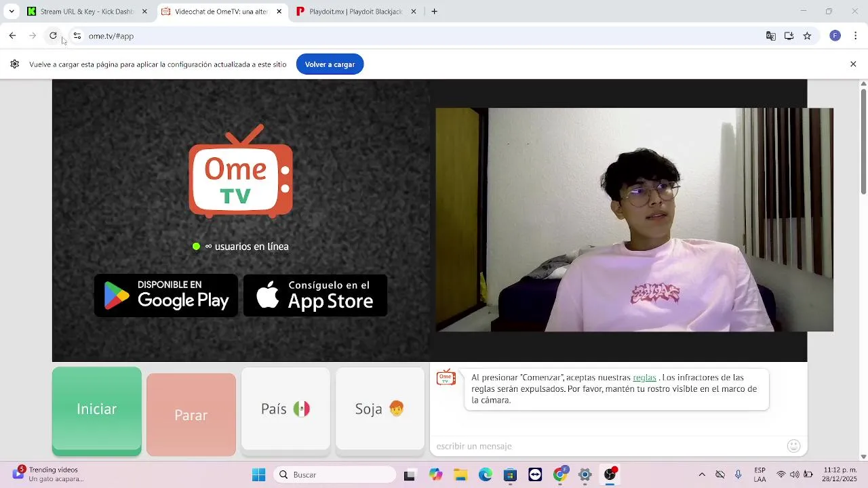Viewport: 868px width, 488px height.
Task: Switch to the Kick Stream URL & Key tab
Action: (86, 12)
